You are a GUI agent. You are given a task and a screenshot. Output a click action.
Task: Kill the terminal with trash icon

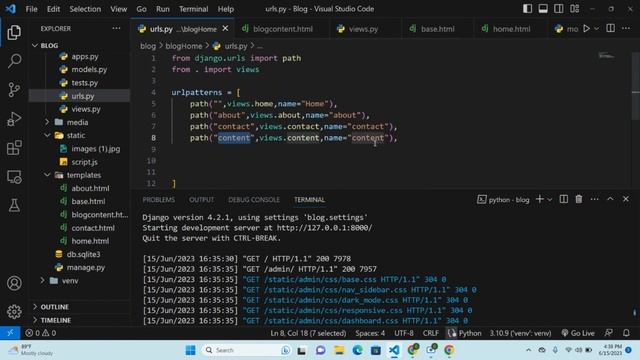coord(579,199)
